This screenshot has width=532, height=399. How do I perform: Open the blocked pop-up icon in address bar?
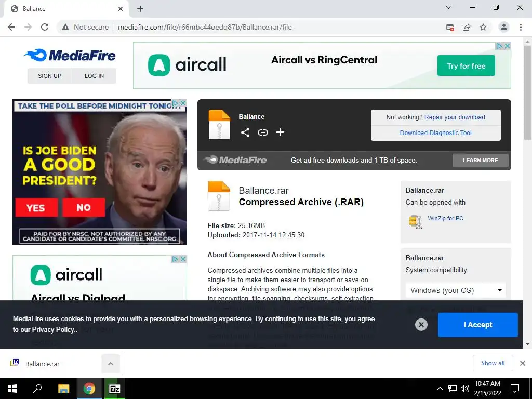(x=450, y=28)
